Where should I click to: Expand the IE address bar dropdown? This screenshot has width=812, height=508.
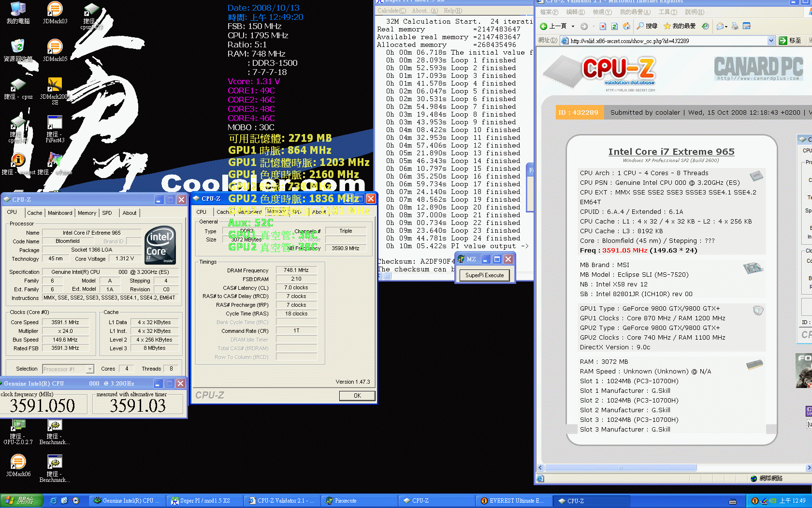click(771, 41)
